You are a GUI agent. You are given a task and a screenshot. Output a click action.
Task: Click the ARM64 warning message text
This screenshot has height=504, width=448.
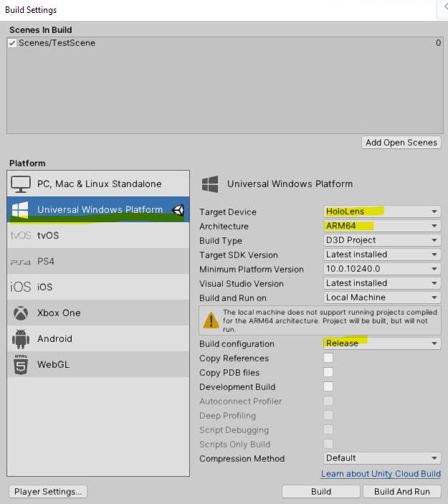[x=330, y=320]
